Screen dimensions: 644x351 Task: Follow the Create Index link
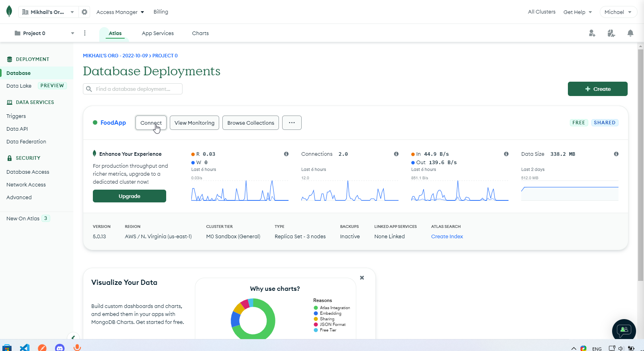click(447, 236)
